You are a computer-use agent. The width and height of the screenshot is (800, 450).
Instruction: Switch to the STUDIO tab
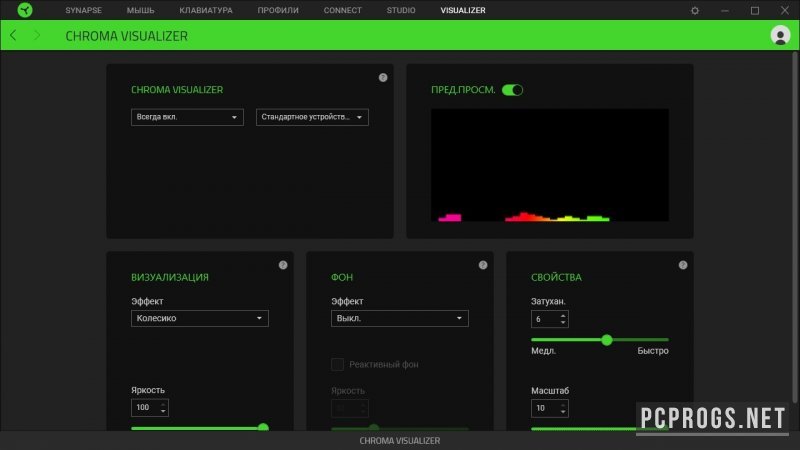click(401, 10)
